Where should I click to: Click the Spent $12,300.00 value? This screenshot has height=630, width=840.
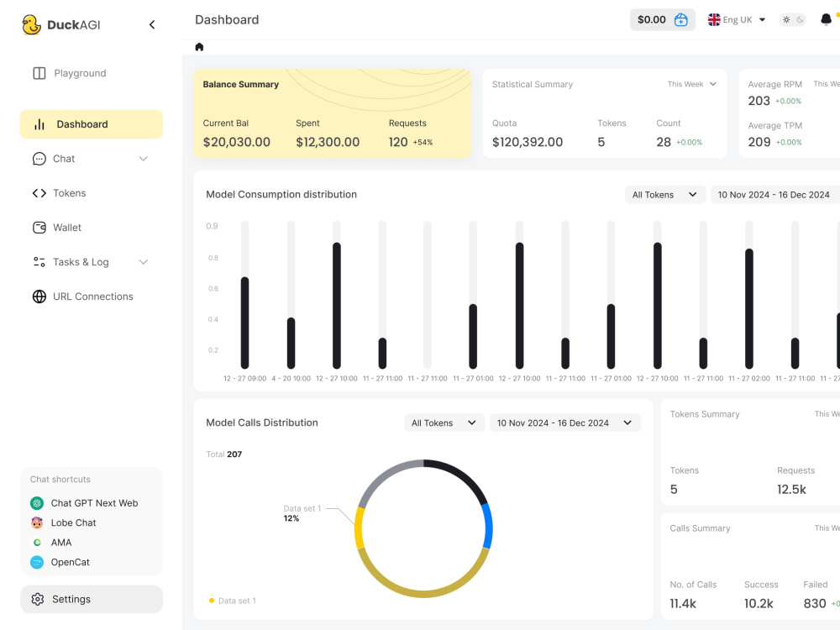click(x=328, y=142)
